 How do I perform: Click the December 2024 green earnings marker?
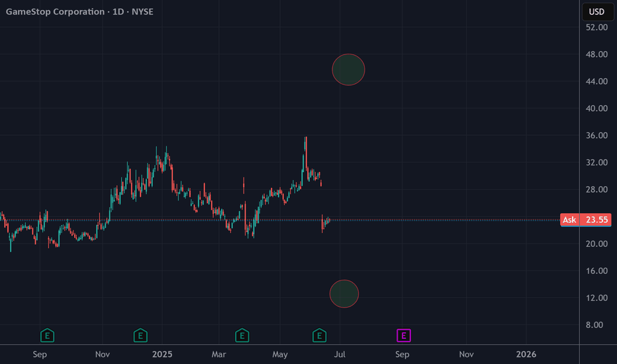coord(140,336)
